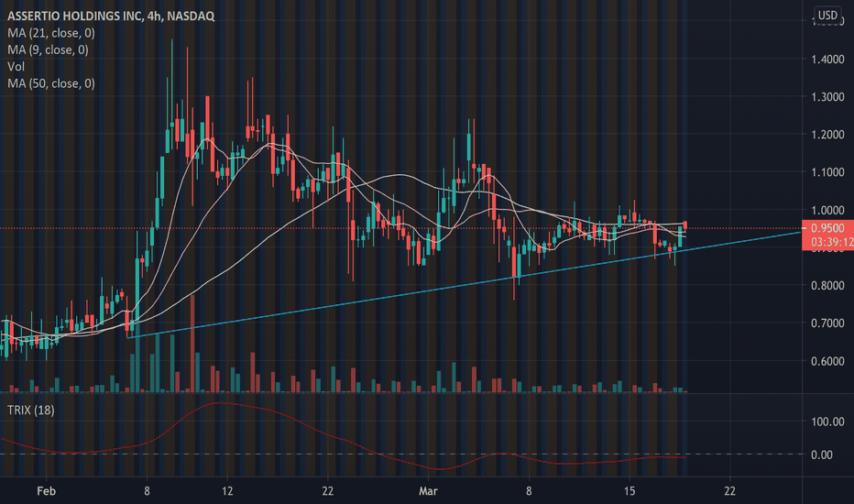Click the 12 date label on time axis
Viewport: 854px width, 504px height.
tap(227, 491)
